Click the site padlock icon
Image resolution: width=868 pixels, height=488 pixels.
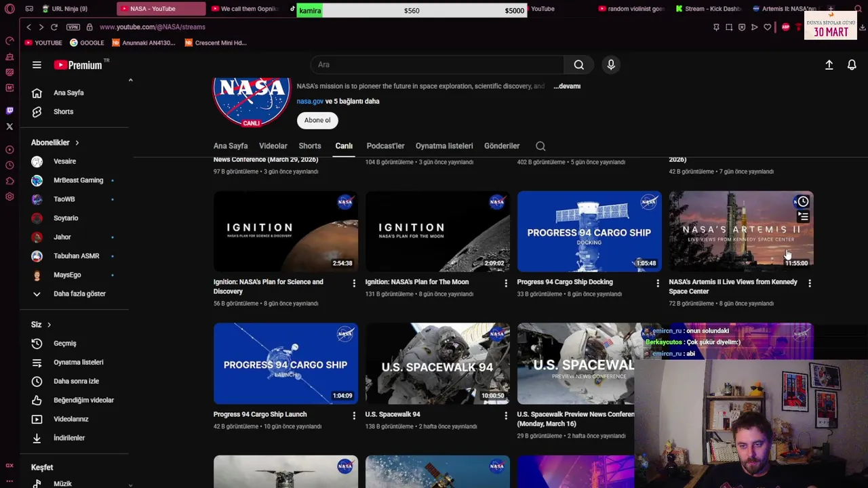[x=90, y=27]
